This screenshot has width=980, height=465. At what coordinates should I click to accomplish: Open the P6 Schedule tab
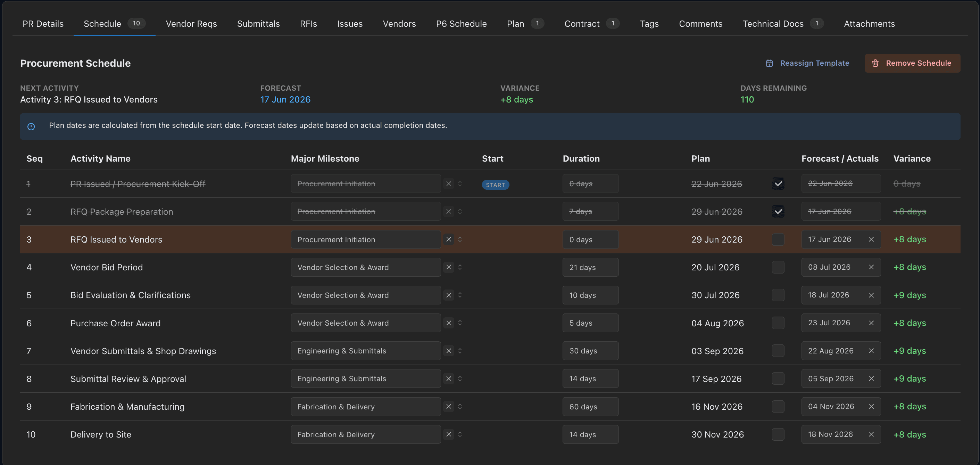coord(461,24)
